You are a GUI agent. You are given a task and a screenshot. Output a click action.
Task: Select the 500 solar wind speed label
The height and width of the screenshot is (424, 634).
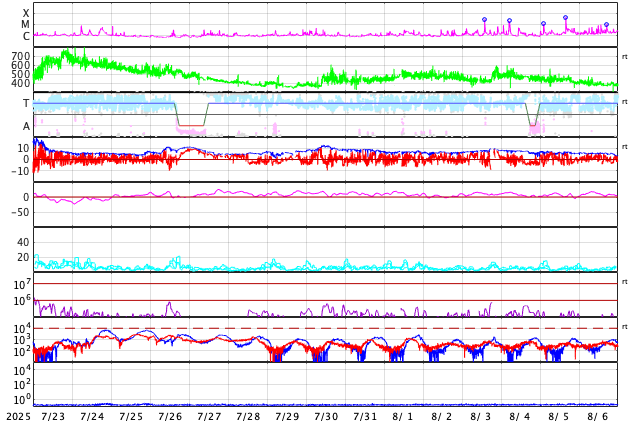tap(21, 74)
